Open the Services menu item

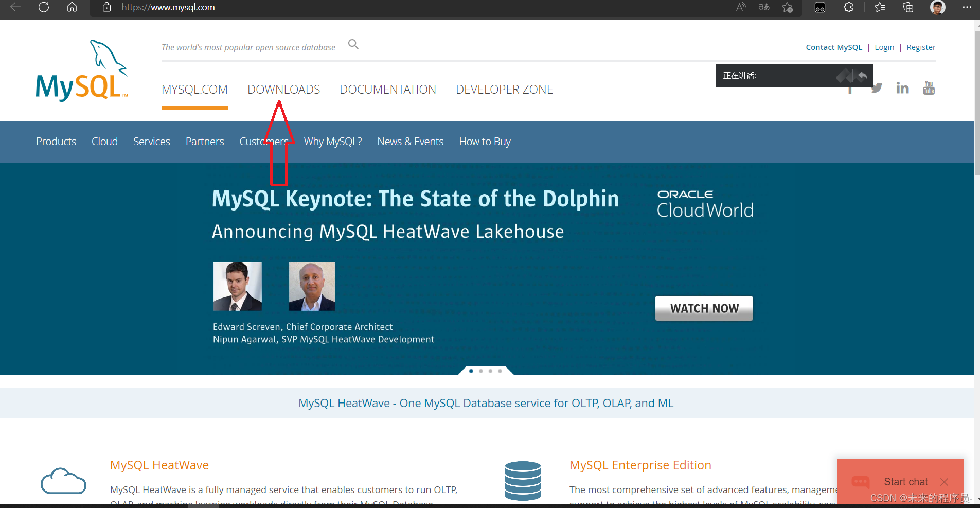[x=151, y=142]
